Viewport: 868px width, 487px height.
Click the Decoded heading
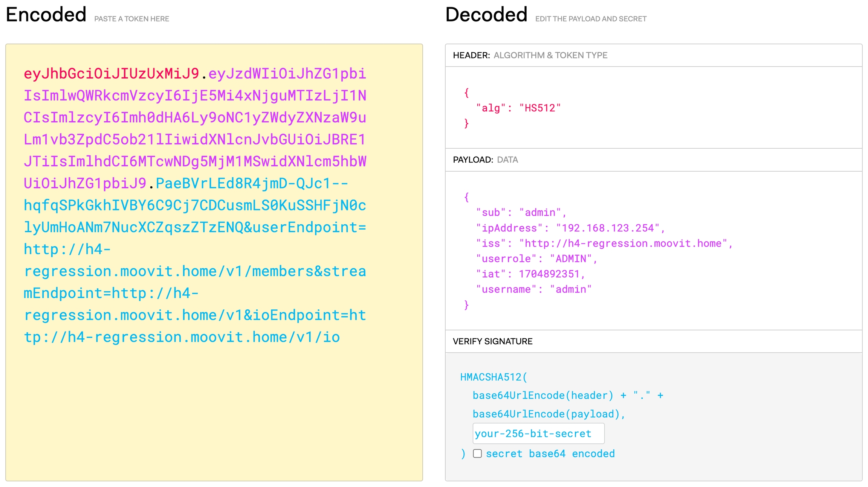click(x=486, y=15)
